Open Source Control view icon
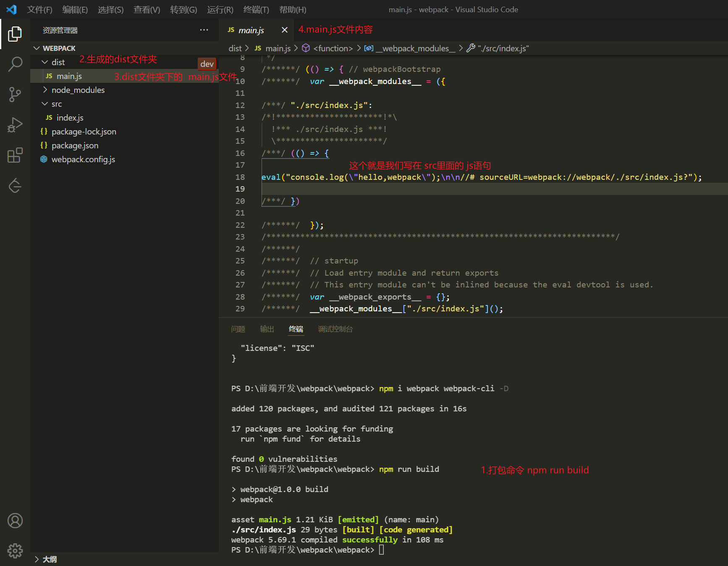This screenshot has height=566, width=728. [15, 95]
